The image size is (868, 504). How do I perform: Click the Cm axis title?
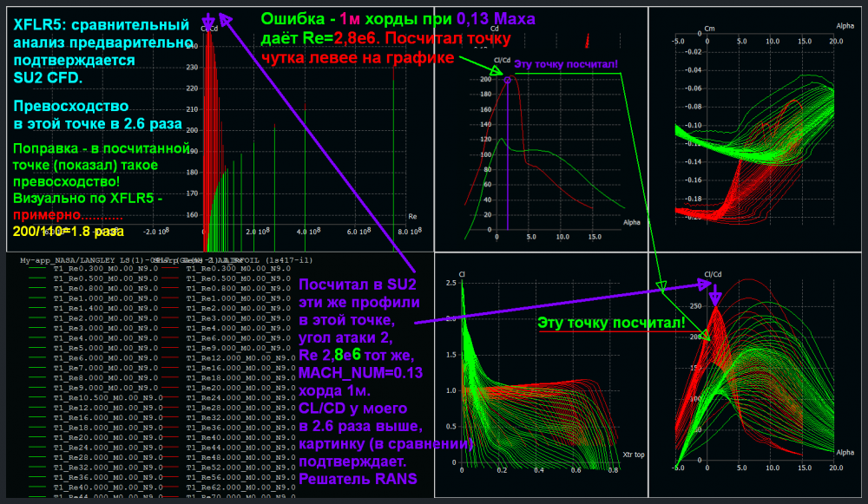(x=709, y=29)
